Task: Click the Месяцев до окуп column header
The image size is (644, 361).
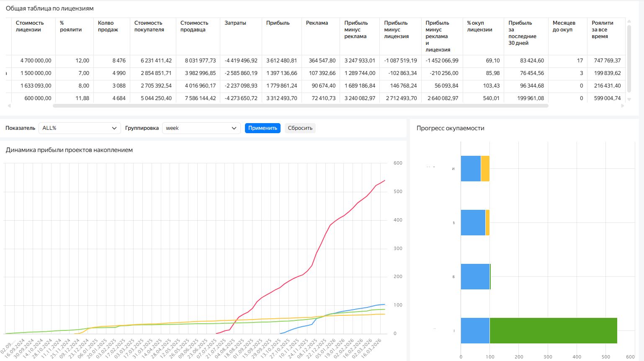Action: [564, 26]
